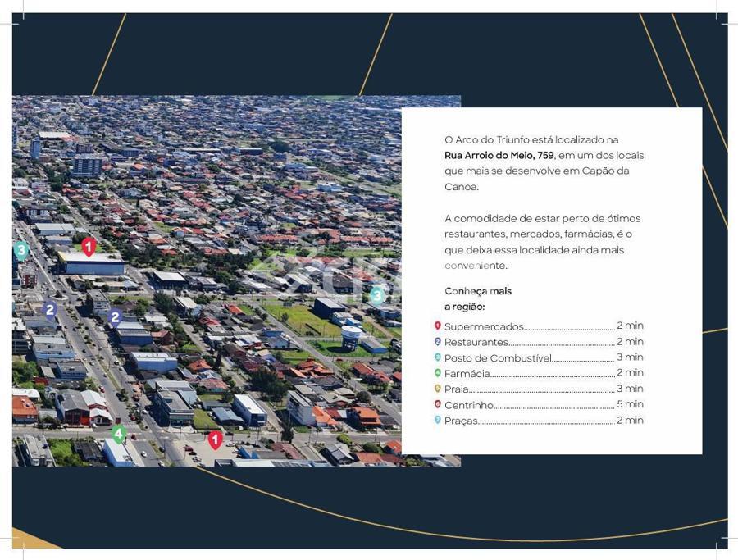Click the red Supermercados pin in the legend
Viewport: 738px width, 560px height.
[437, 326]
